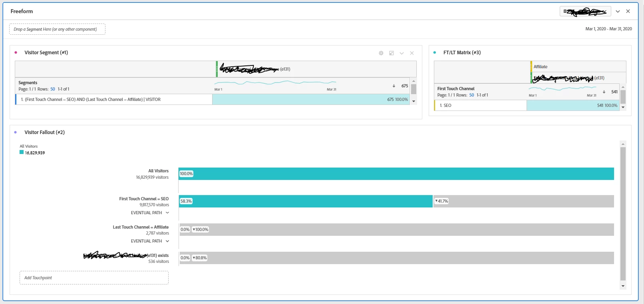Open Visitor Segment visualization settings gear
This screenshot has height=304, width=644.
[x=381, y=53]
